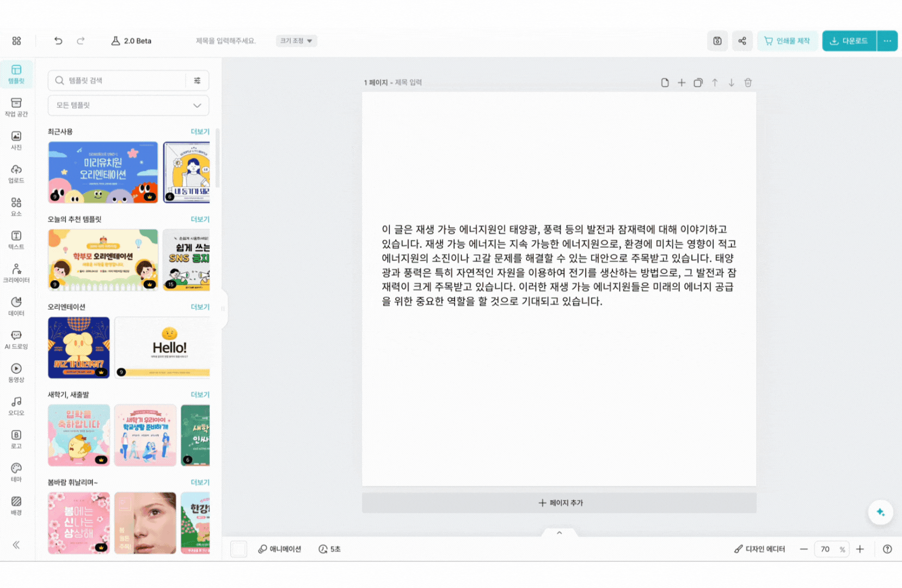Delete the page with trash icon
Viewport: 902px width, 588px height.
[748, 83]
